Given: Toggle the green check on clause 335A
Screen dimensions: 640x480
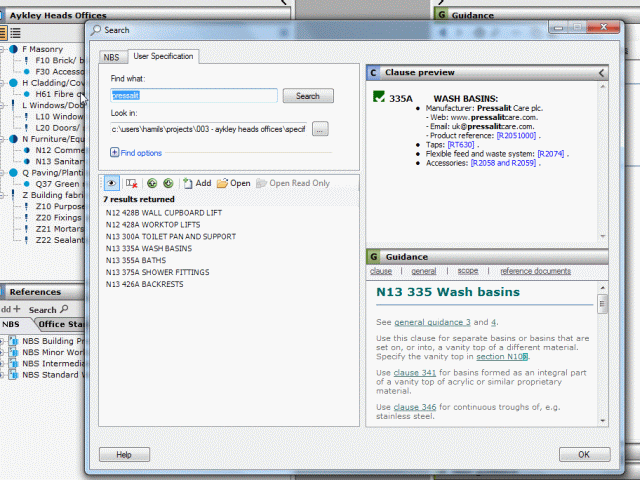Looking at the screenshot, I should click(379, 97).
